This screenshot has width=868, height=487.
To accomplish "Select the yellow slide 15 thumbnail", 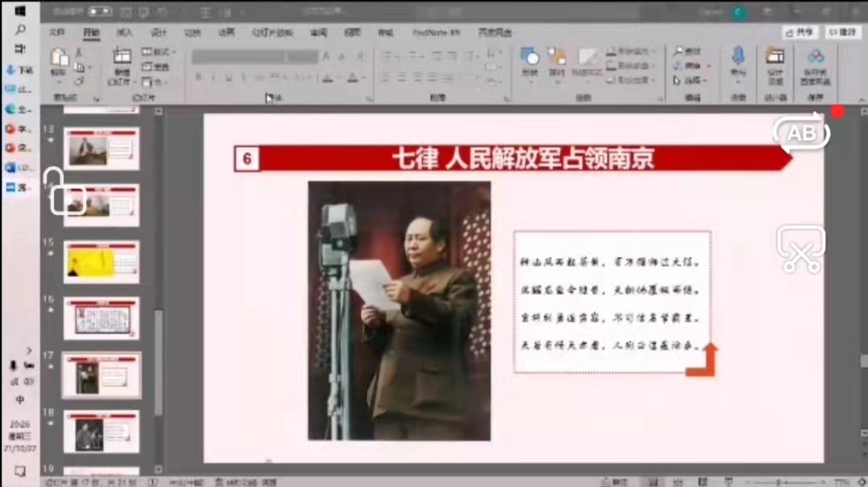I will pyautogui.click(x=101, y=262).
